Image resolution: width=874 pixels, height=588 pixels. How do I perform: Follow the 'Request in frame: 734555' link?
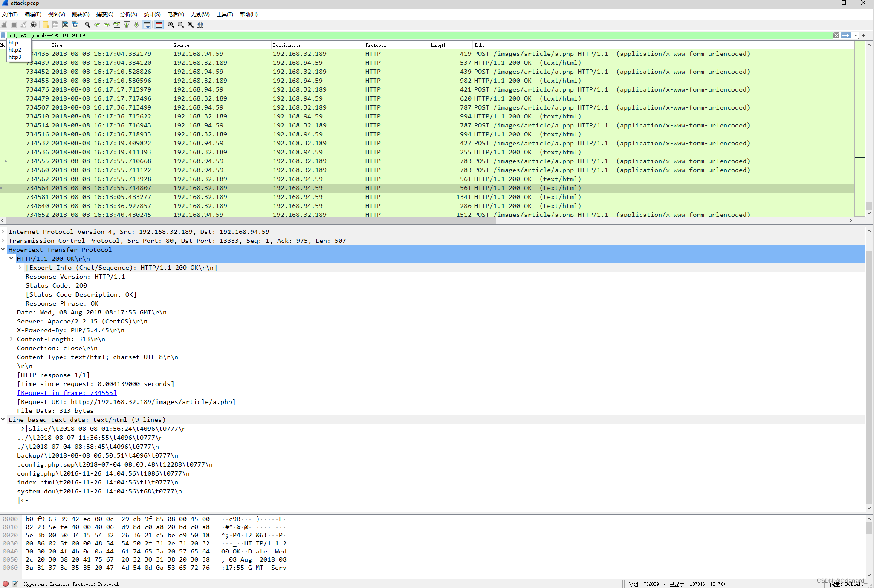tap(67, 393)
